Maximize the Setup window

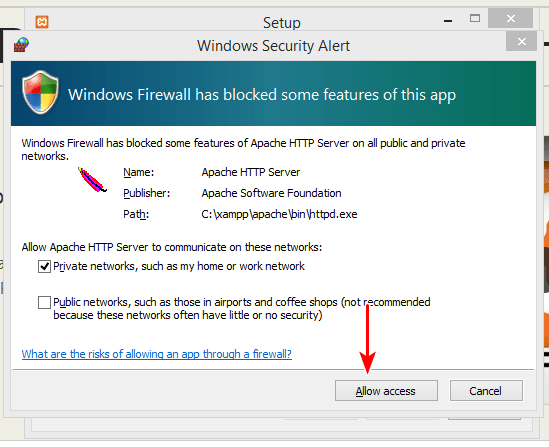pyautogui.click(x=475, y=18)
